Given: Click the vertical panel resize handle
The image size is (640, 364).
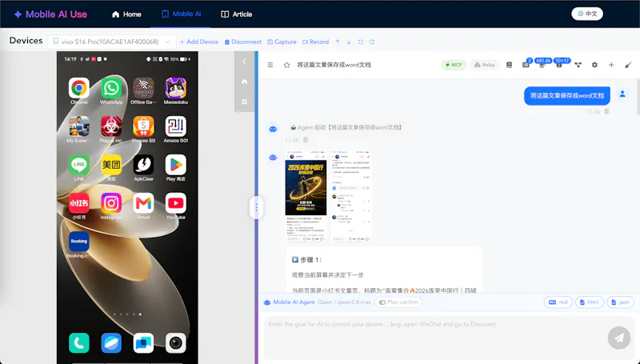Looking at the screenshot, I should 256,208.
